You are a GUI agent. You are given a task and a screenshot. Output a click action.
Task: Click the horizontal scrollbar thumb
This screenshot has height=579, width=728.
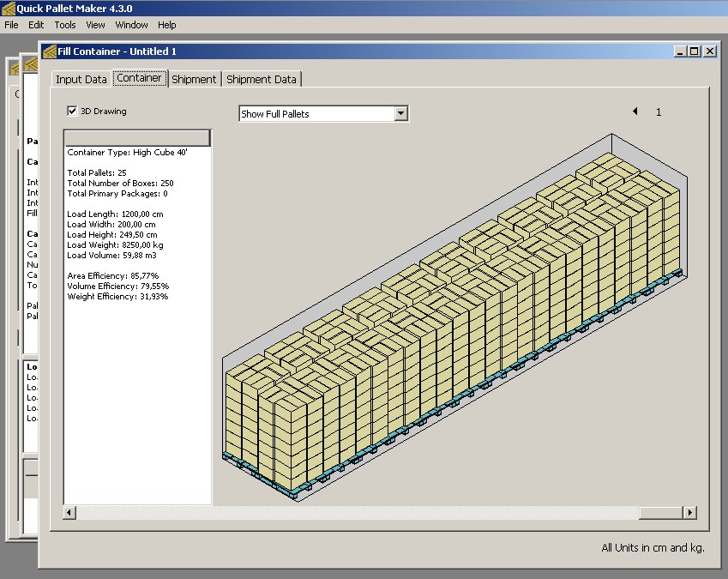pyautogui.click(x=660, y=513)
